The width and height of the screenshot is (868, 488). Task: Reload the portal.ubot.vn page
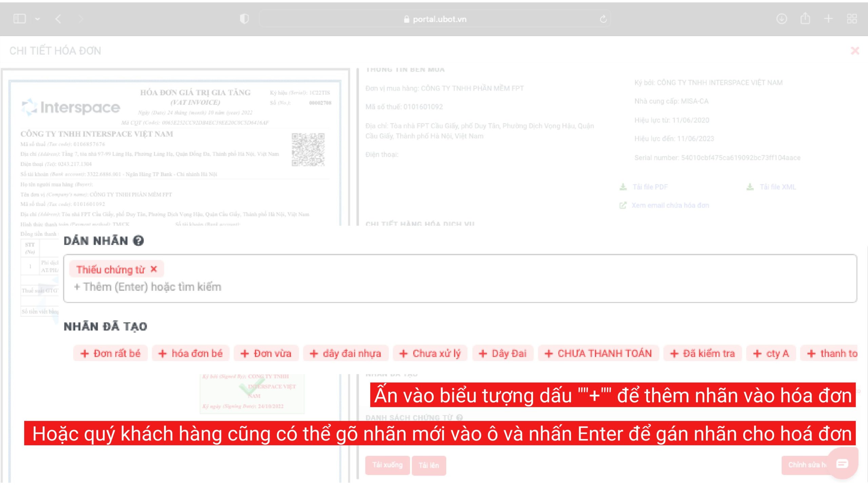603,19
